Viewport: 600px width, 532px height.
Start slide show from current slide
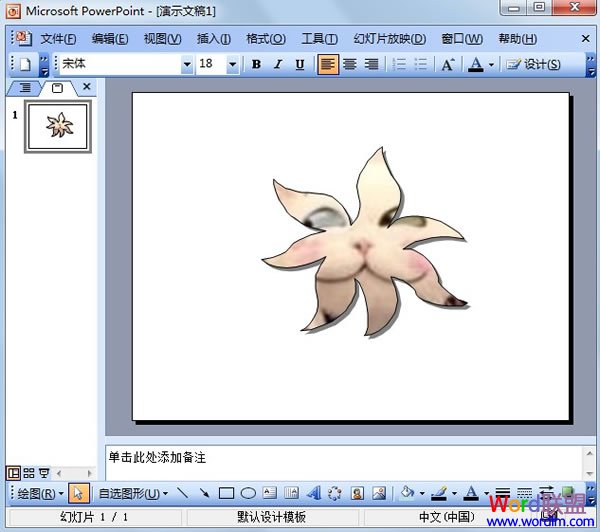(44, 473)
